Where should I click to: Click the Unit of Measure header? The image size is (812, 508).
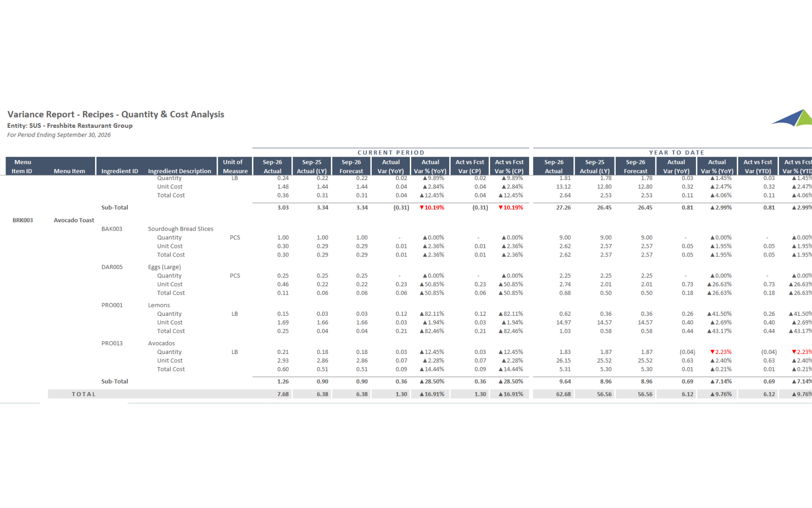point(235,166)
